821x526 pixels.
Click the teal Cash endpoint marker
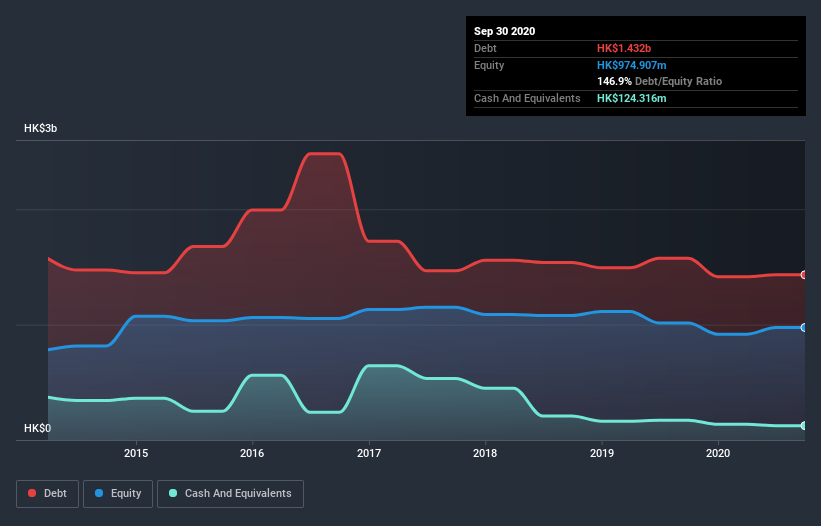[804, 426]
